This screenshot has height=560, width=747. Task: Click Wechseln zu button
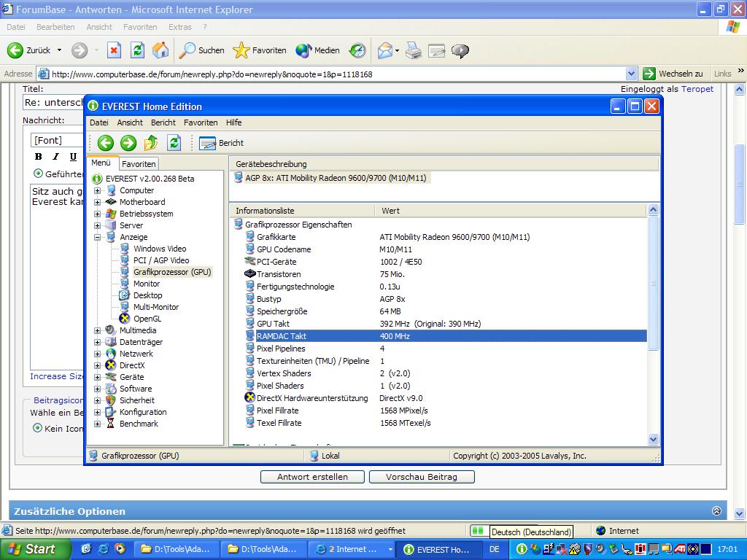(673, 74)
